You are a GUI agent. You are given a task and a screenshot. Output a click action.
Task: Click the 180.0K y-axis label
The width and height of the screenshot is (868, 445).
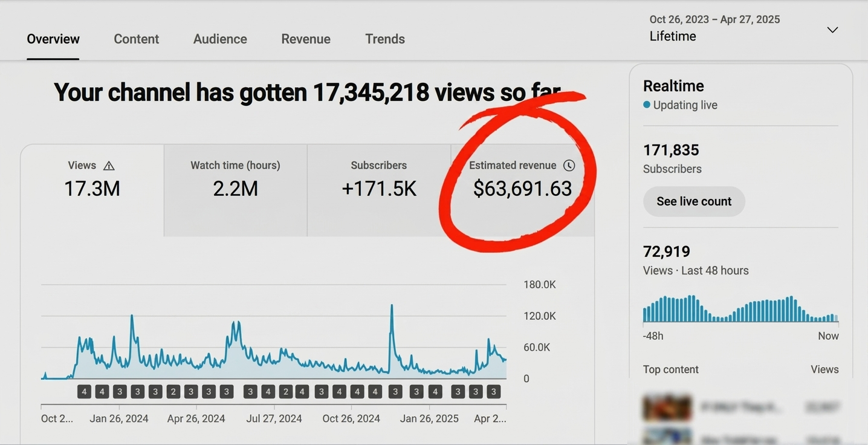point(540,285)
